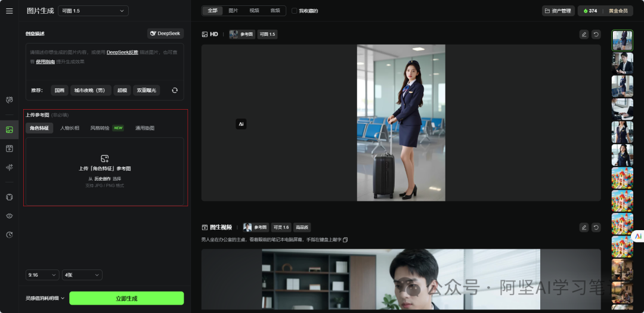Select the 通用垫图 reference tab
Screen dimensions: 644x313
click(145, 128)
